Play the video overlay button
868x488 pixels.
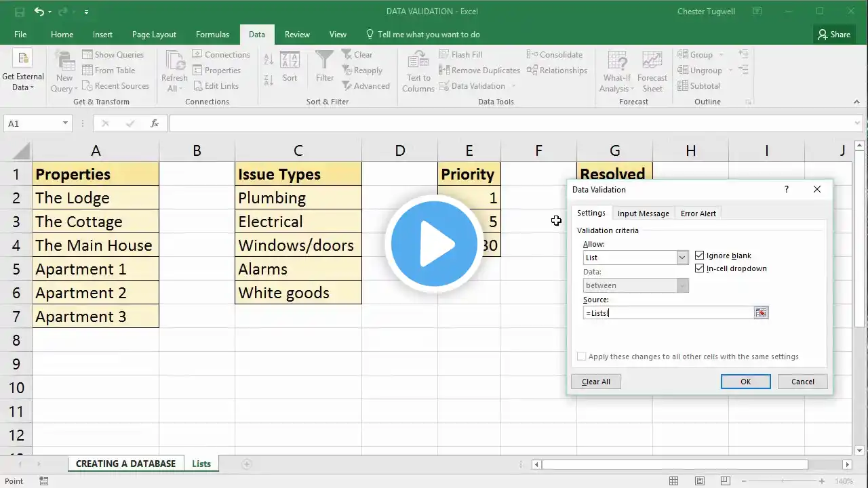(434, 244)
